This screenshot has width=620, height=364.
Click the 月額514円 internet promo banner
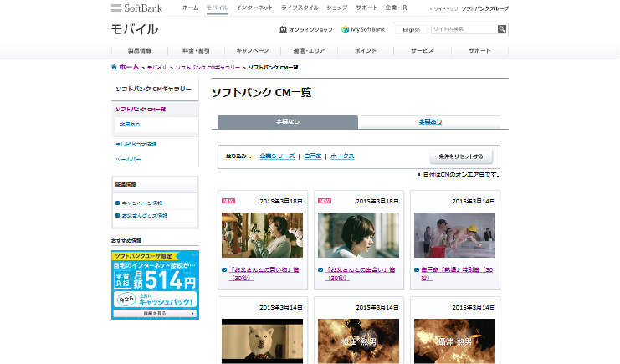pyautogui.click(x=155, y=285)
